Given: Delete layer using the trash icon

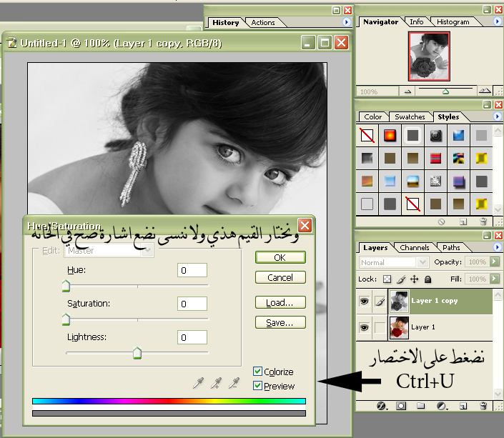Looking at the screenshot, I should (483, 406).
